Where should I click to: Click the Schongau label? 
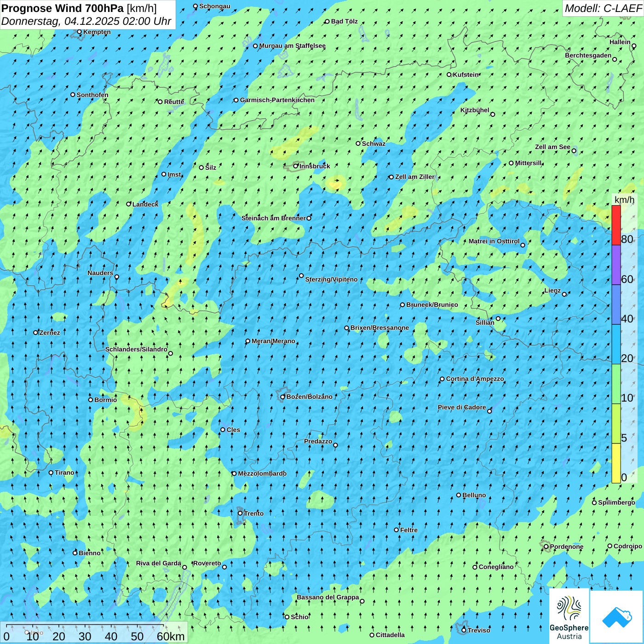click(x=215, y=6)
